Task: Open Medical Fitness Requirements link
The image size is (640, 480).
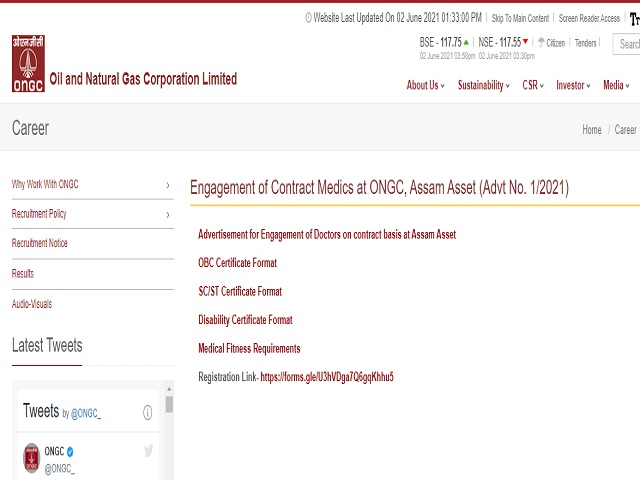Action: click(x=249, y=348)
